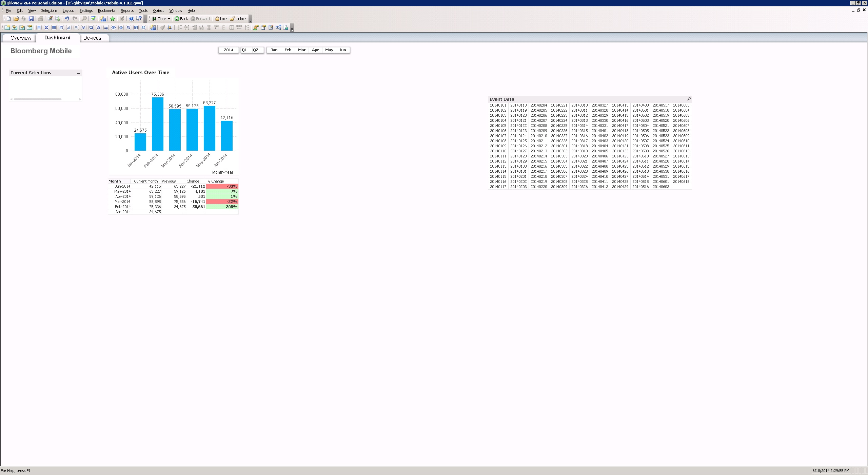
Task: Minimize the Current Selections box
Action: pyautogui.click(x=79, y=73)
